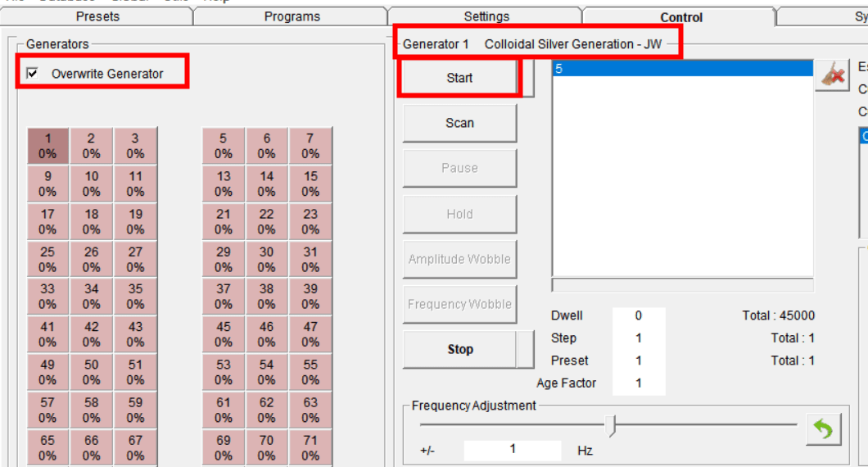
Task: Go to the Settings tab
Action: click(x=486, y=16)
